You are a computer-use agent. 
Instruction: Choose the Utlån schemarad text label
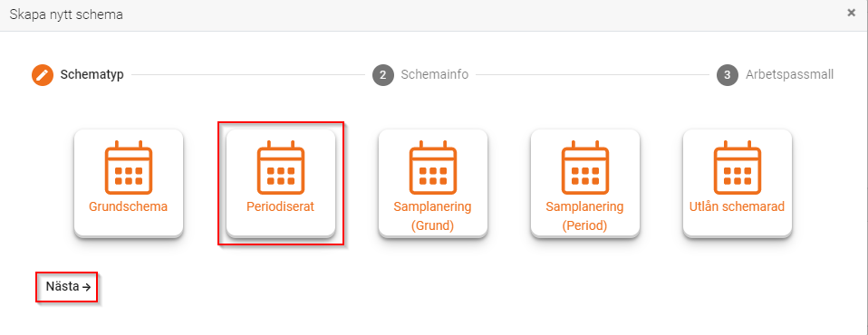pyautogui.click(x=738, y=207)
